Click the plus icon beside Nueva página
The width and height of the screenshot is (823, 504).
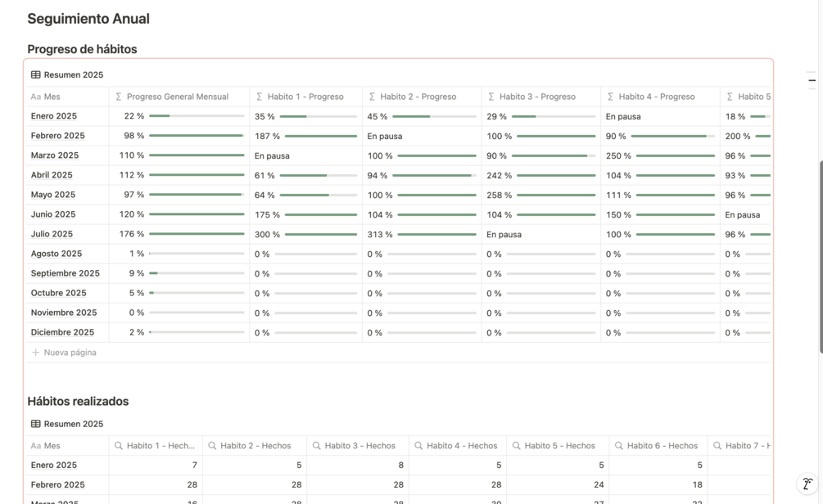(x=35, y=353)
